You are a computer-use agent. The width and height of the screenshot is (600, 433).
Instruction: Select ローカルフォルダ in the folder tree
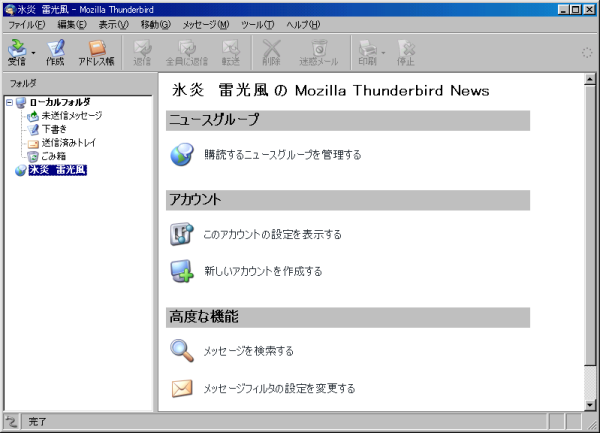click(x=60, y=103)
